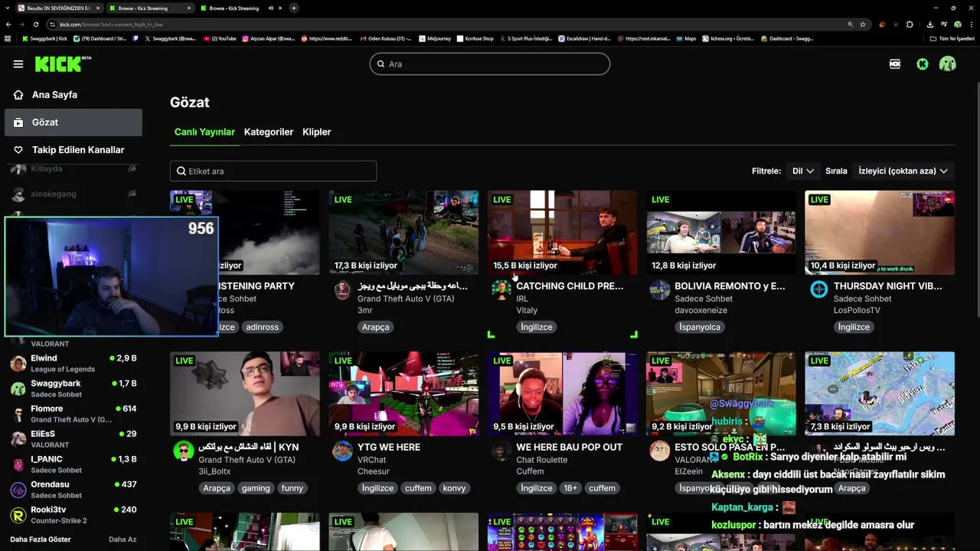Image resolution: width=980 pixels, height=551 pixels.
Task: Click the konvy tag under Cheesur stream
Action: tap(454, 488)
